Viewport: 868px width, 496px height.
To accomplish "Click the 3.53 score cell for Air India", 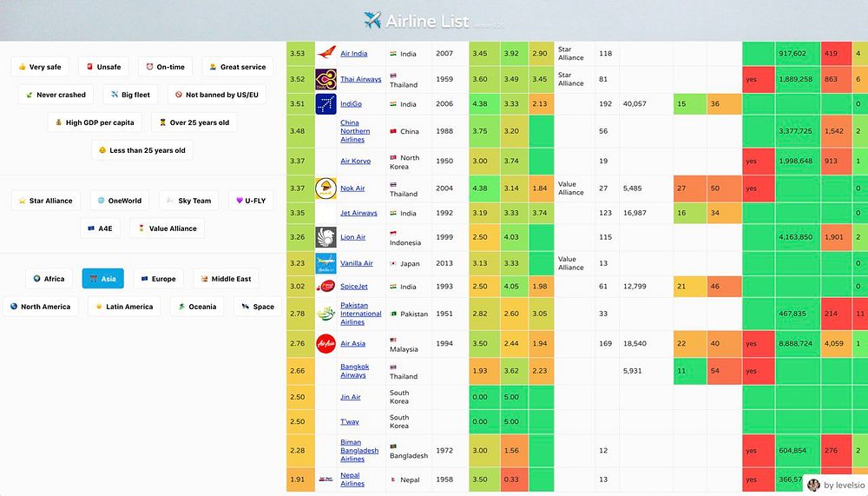I will point(300,53).
